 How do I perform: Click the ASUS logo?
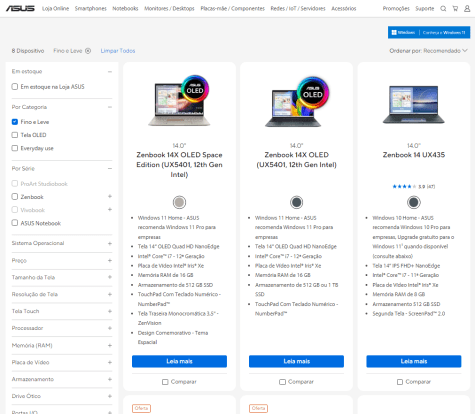point(20,8)
